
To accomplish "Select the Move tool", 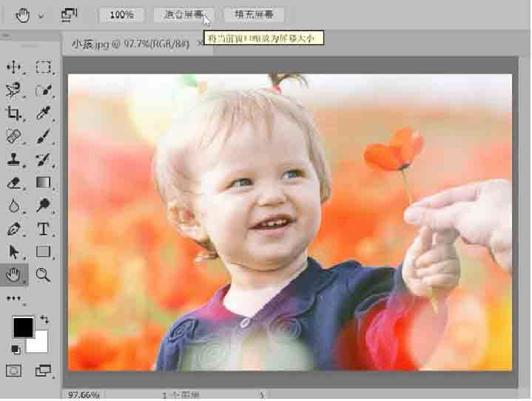I will coord(13,67).
